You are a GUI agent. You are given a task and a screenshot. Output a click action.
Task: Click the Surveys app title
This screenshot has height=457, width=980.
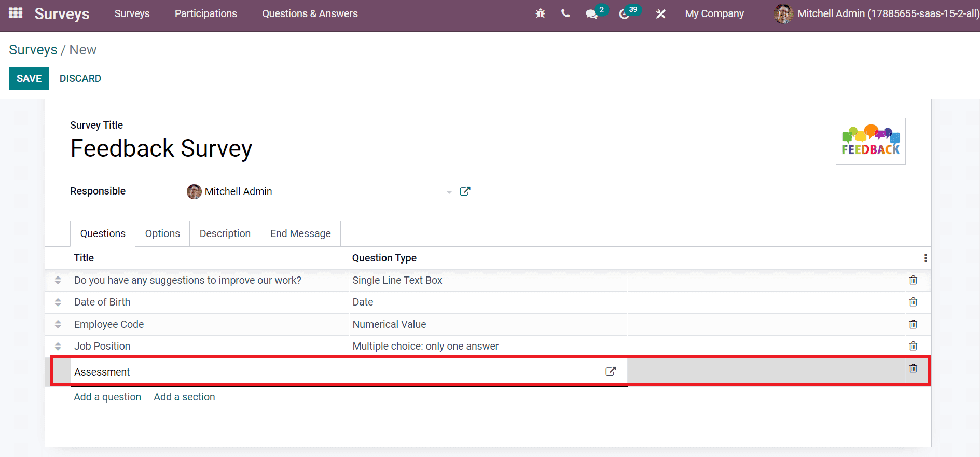(62, 14)
